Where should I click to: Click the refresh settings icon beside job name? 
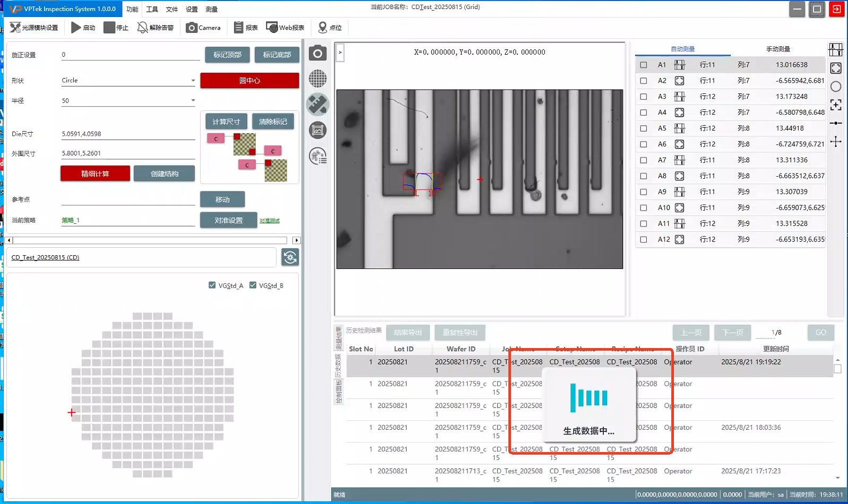tap(290, 257)
